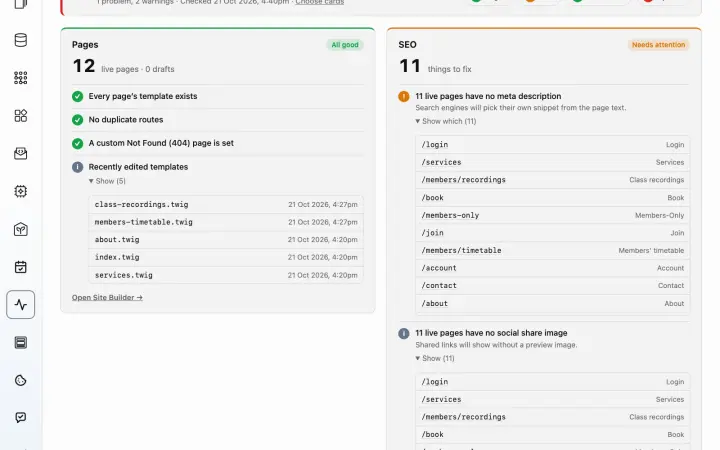
Task: Open the server storage sidebar icon
Action: 21,343
